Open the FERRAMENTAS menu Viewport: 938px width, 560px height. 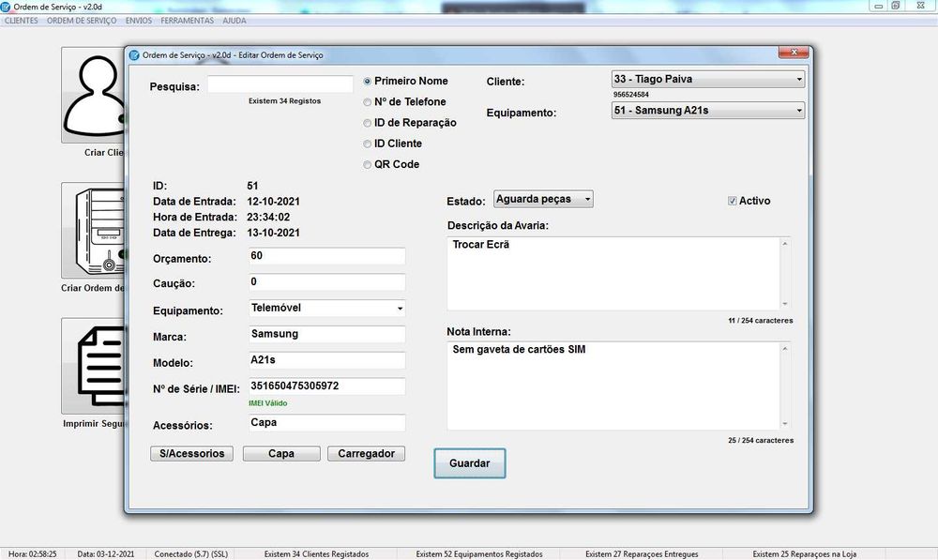[187, 21]
